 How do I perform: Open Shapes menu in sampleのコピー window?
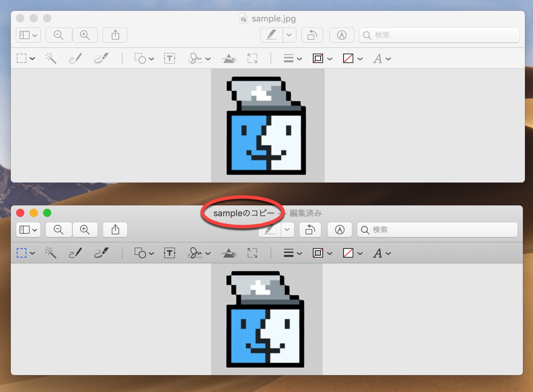tap(144, 253)
